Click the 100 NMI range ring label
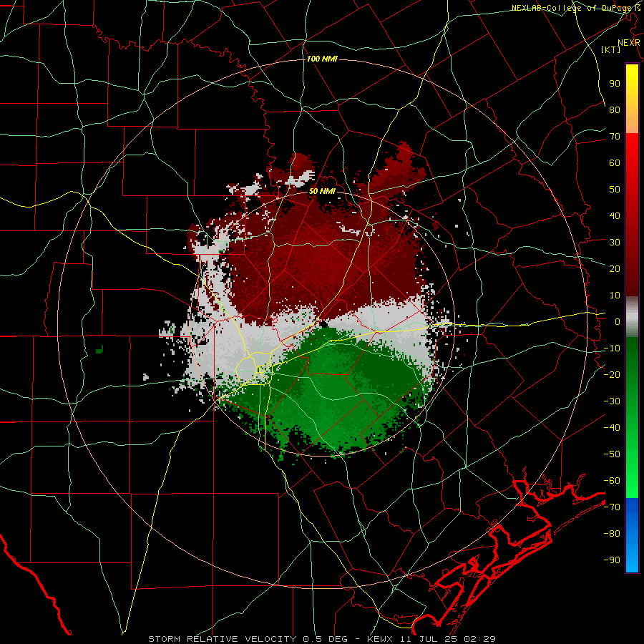The height and width of the screenshot is (644, 644). tap(322, 59)
